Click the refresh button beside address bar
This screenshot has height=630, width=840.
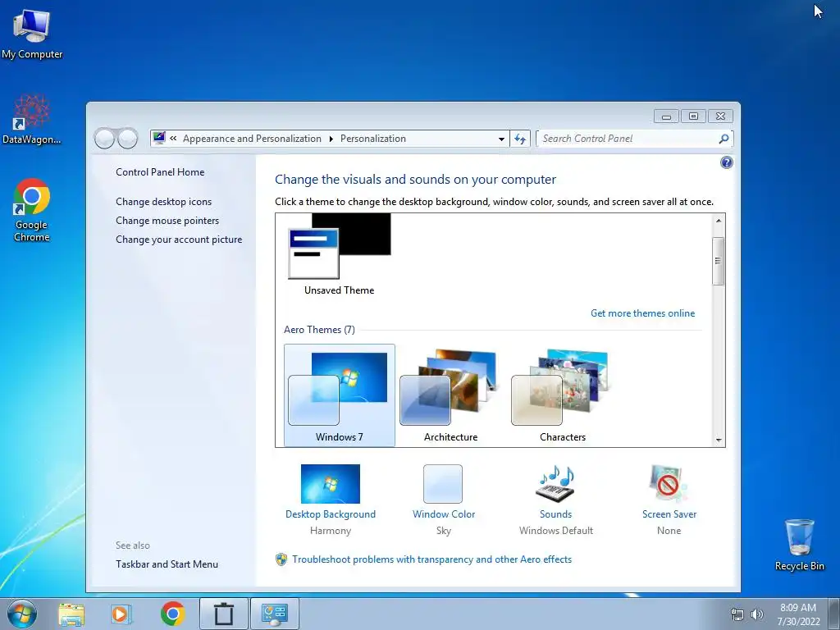pos(519,139)
